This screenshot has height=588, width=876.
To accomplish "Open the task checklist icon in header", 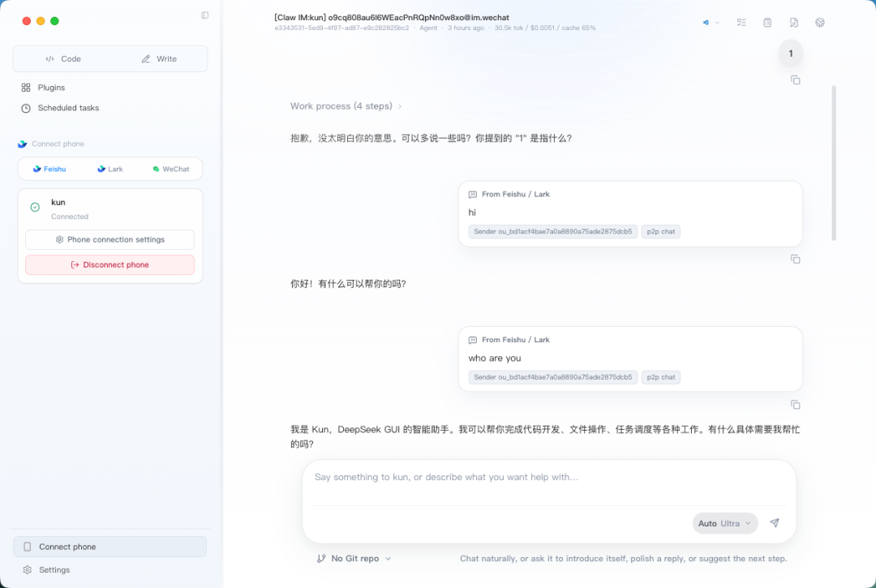I will coord(741,23).
